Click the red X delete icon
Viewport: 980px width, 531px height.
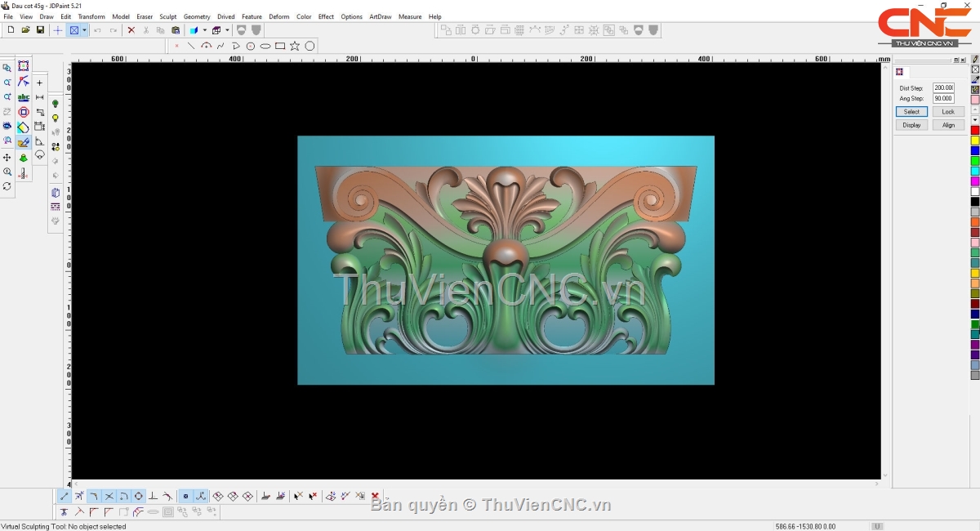pyautogui.click(x=131, y=30)
